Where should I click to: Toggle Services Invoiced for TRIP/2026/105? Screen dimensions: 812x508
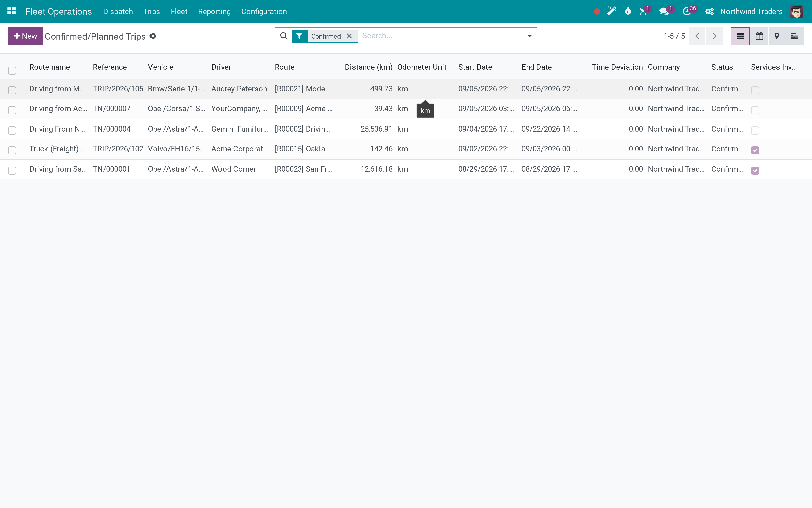[x=755, y=90]
